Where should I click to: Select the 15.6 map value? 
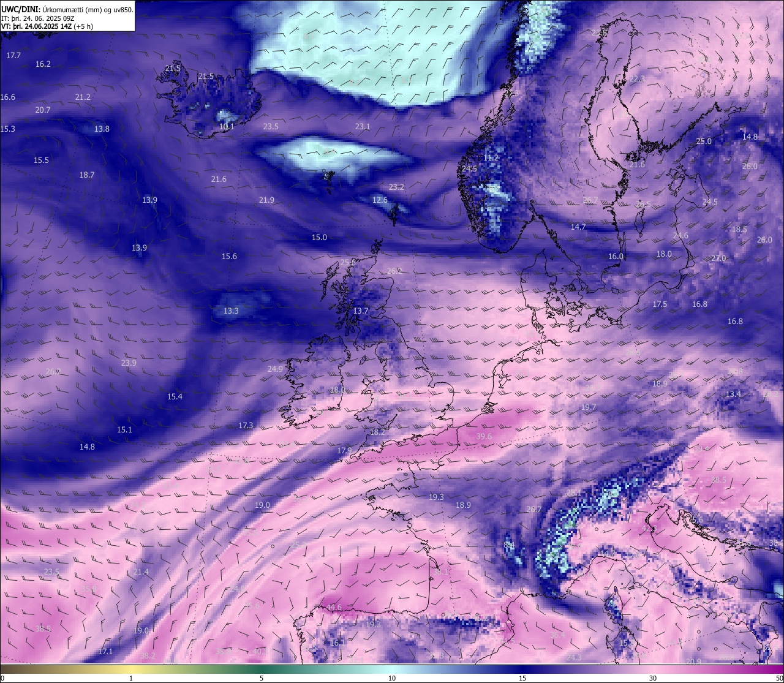pos(229,257)
